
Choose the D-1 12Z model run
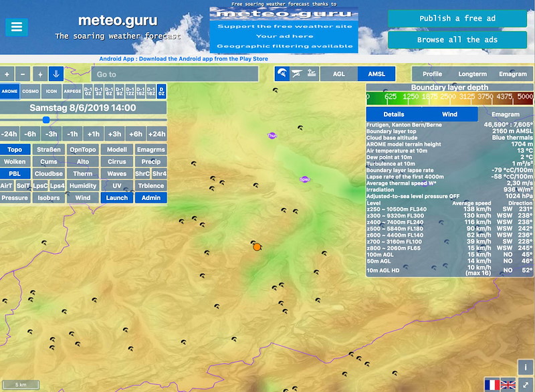[x=130, y=92]
